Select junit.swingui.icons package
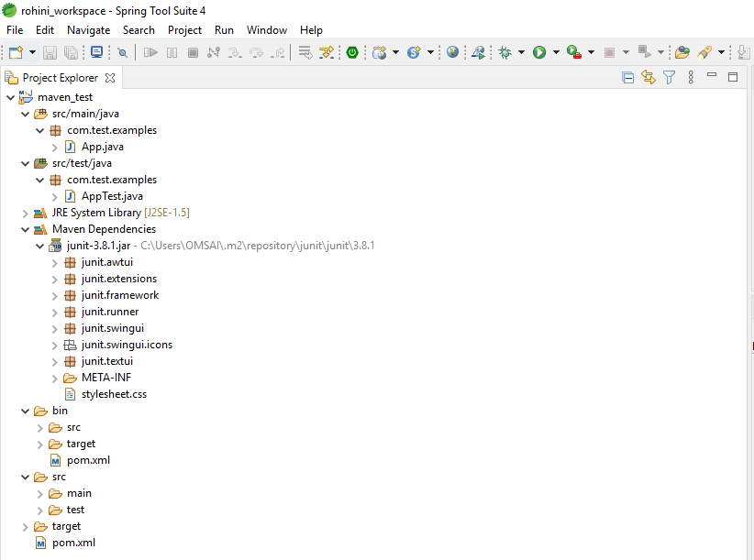 click(x=127, y=345)
